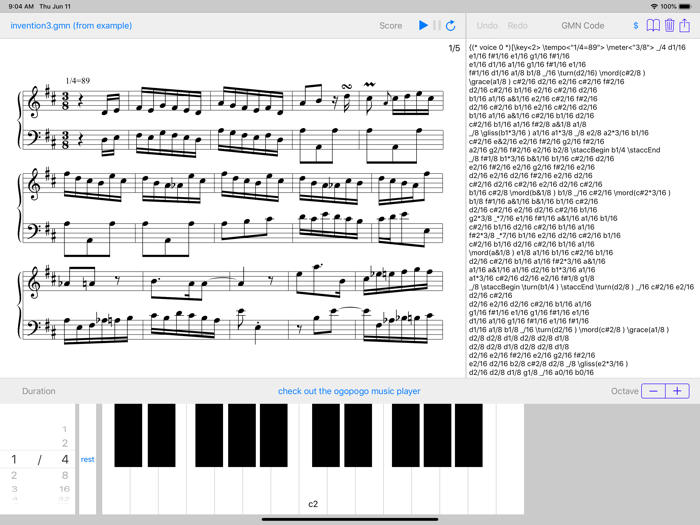
Task: Select denominator 16 in duration picker
Action: [x=65, y=489]
